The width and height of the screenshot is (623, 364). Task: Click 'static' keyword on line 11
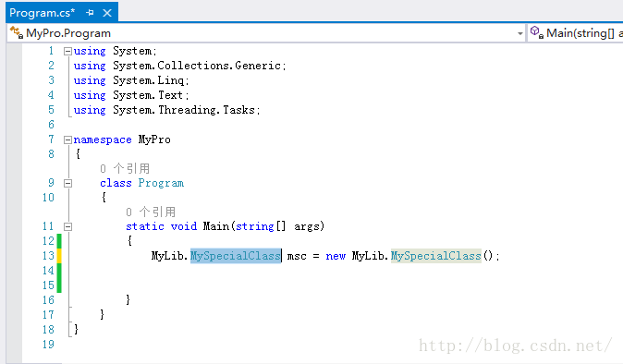click(x=145, y=226)
